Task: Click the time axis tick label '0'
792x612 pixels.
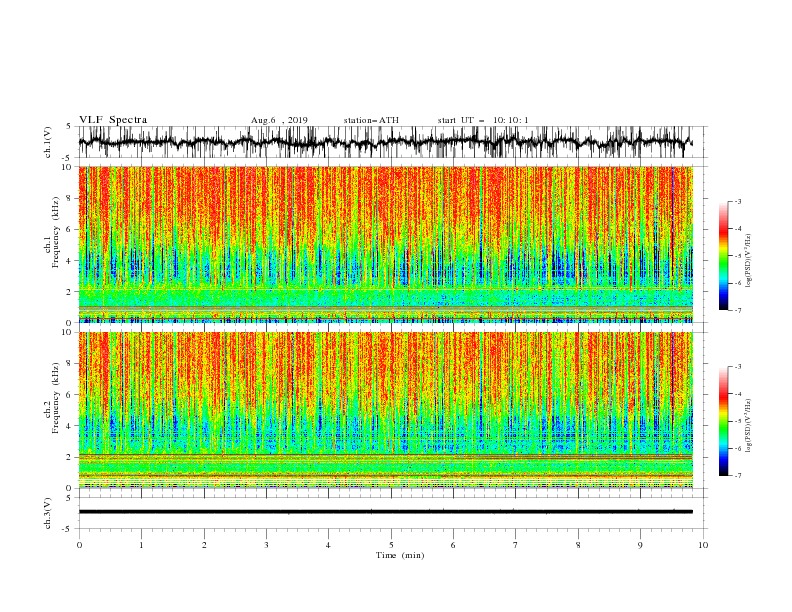Action: tap(79, 545)
